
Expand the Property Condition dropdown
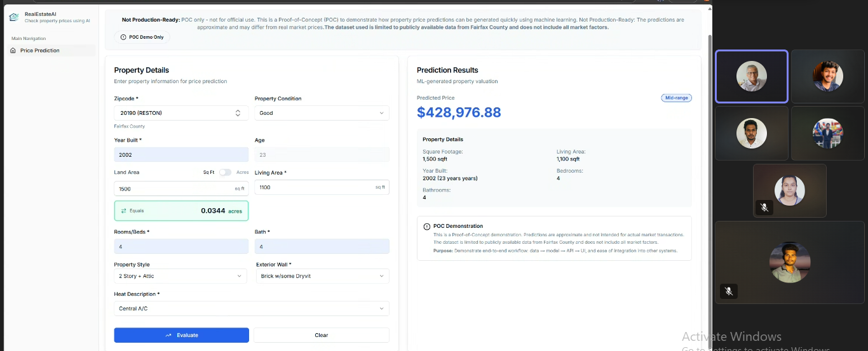pos(322,113)
